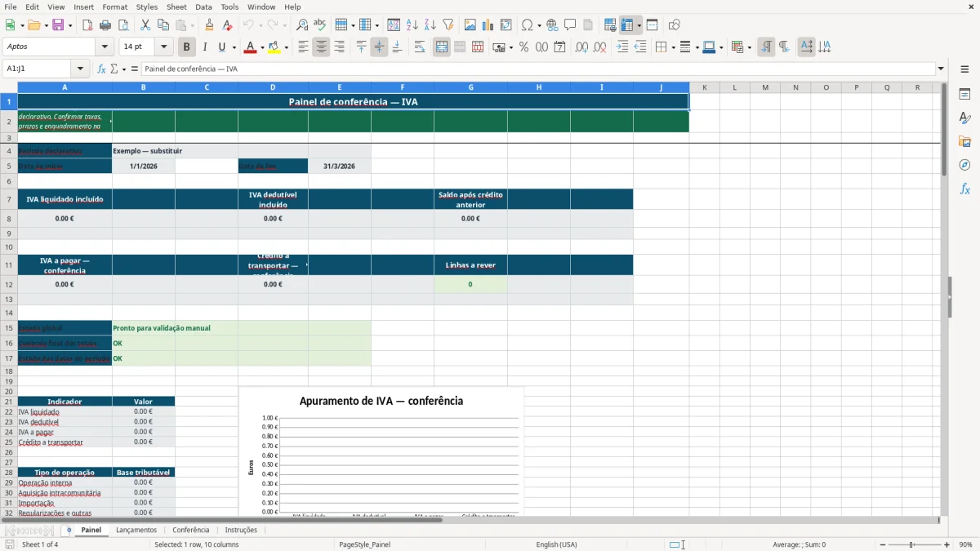Screen dimensions: 980x551
Task: Expand the Name Box dropdown
Action: pos(80,69)
